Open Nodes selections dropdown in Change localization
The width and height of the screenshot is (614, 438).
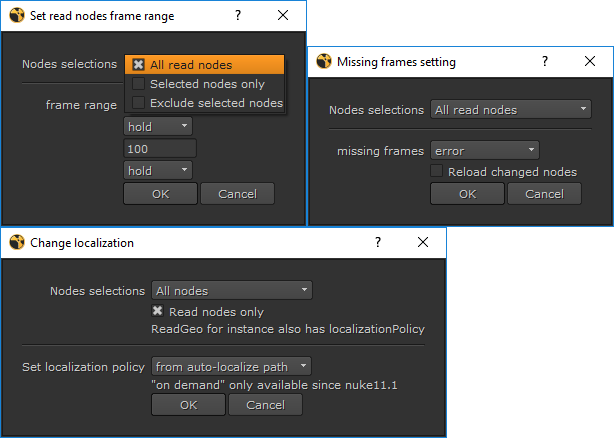(x=232, y=291)
